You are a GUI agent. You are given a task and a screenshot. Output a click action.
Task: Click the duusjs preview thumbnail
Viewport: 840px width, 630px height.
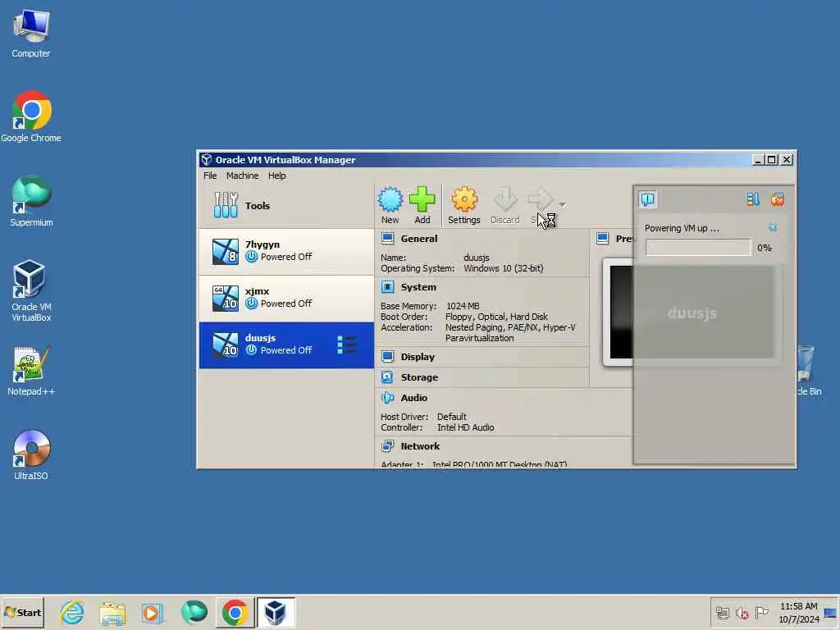coord(692,313)
